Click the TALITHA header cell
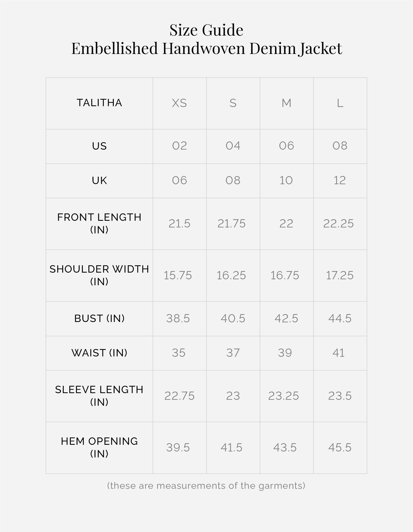Viewport: 413px width, 532px height. (99, 103)
